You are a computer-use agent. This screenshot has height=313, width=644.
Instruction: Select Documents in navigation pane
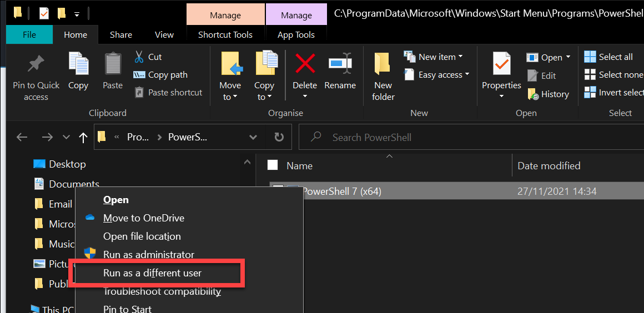point(66,184)
